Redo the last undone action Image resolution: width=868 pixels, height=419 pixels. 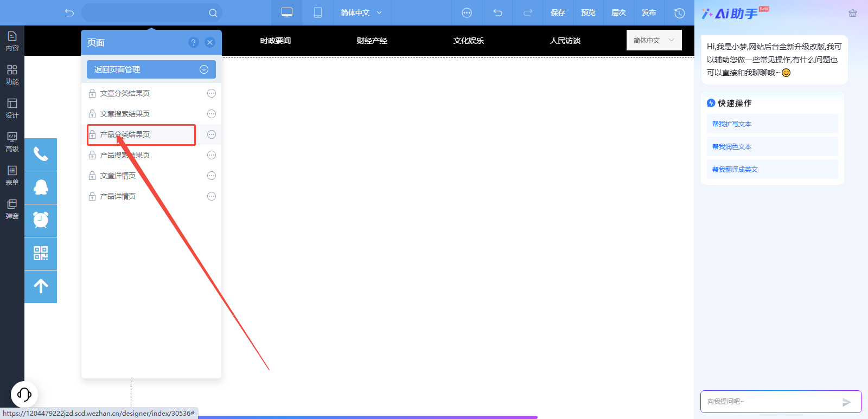[528, 12]
